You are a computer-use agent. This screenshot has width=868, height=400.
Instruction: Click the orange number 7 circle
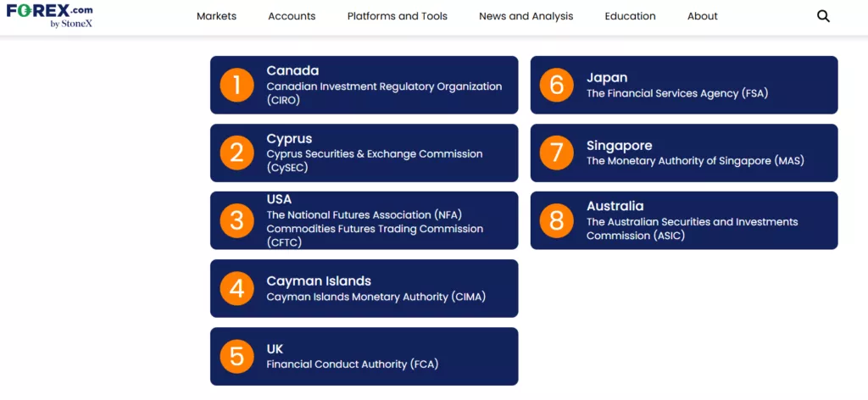(x=556, y=153)
